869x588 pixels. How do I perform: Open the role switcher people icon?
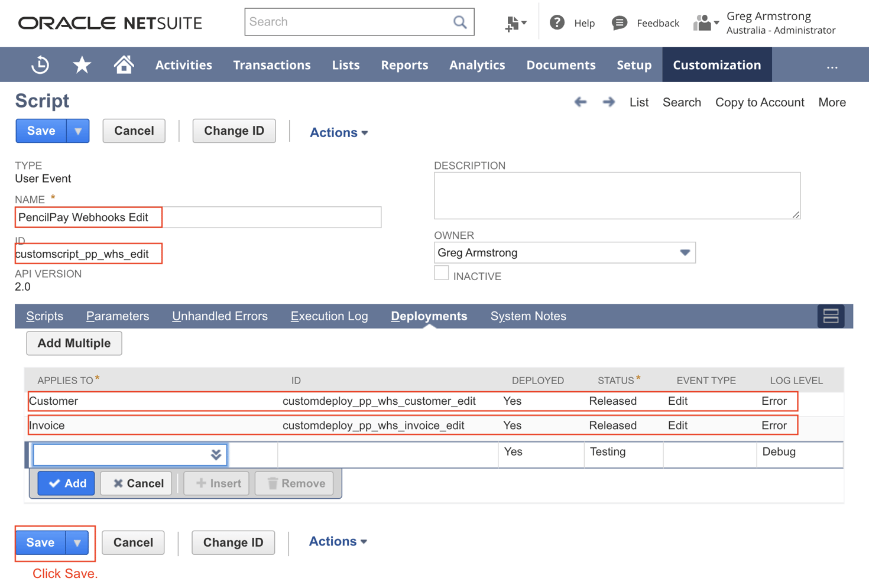(703, 22)
